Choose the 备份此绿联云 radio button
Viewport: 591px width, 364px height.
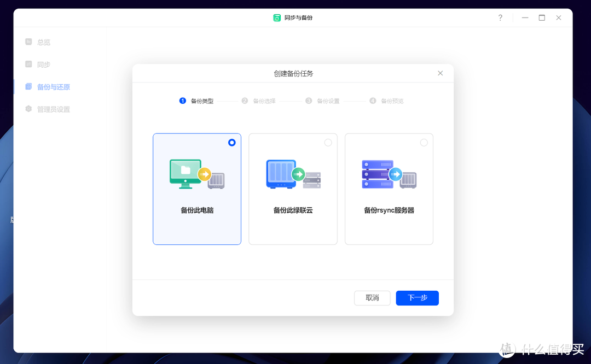point(328,142)
